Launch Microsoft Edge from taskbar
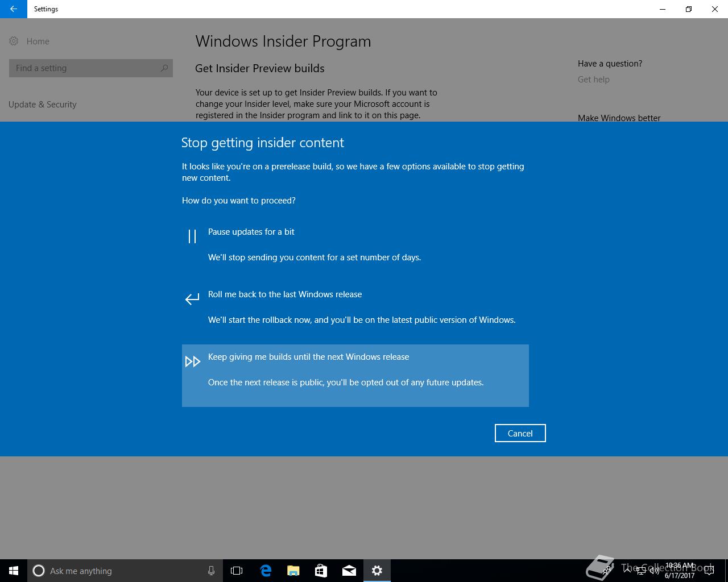The width and height of the screenshot is (728, 582). coord(266,571)
